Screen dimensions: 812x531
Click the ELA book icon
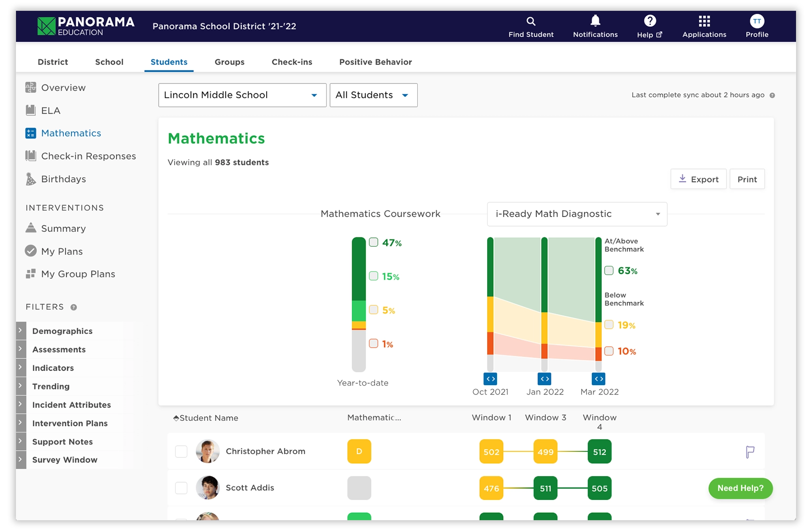coord(31,110)
